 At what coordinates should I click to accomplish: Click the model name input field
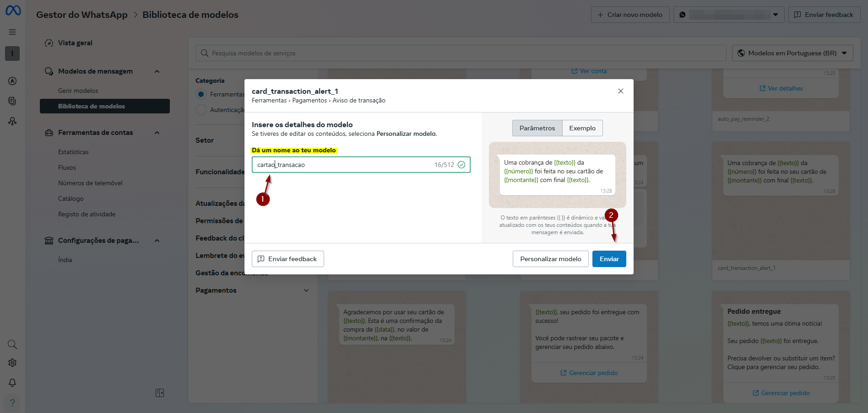(x=343, y=165)
